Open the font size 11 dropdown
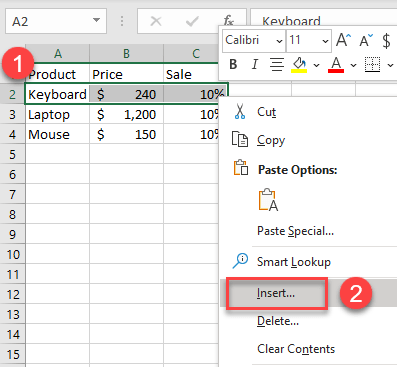Screen dimensions: 397x367 [x=325, y=41]
